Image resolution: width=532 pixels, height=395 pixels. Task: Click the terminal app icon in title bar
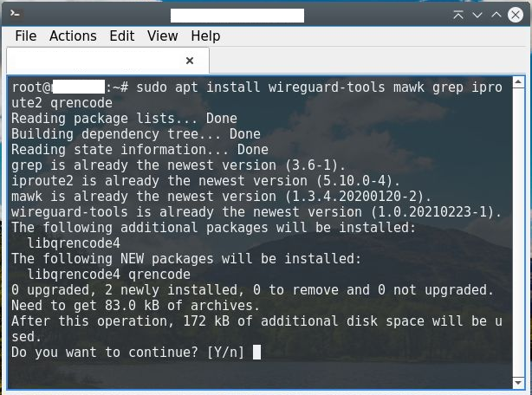[x=15, y=14]
